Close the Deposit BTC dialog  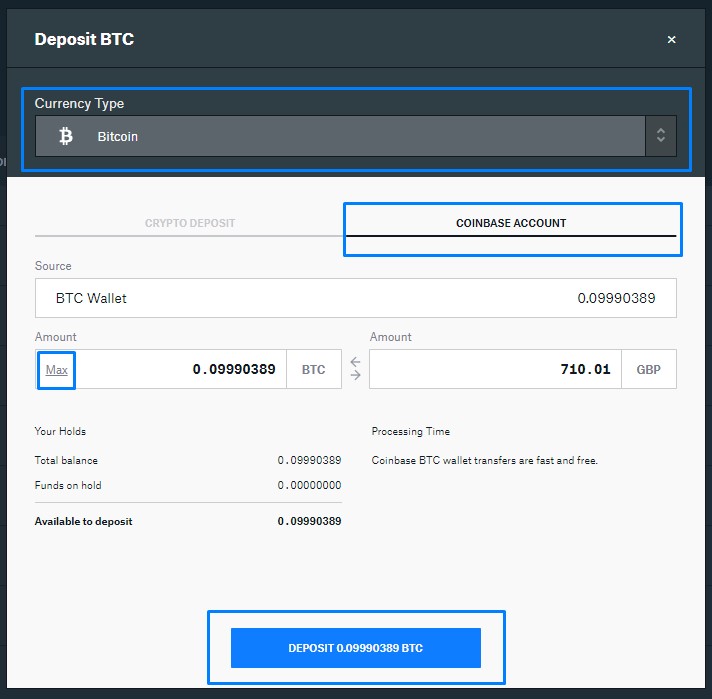[x=671, y=40]
